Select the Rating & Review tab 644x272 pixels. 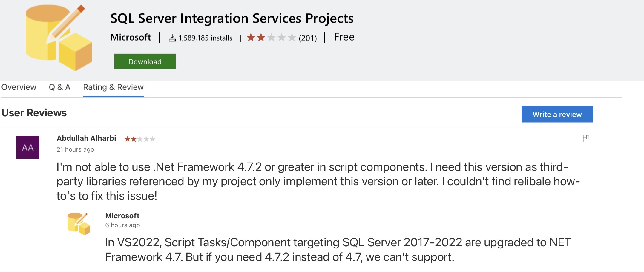[x=113, y=87]
